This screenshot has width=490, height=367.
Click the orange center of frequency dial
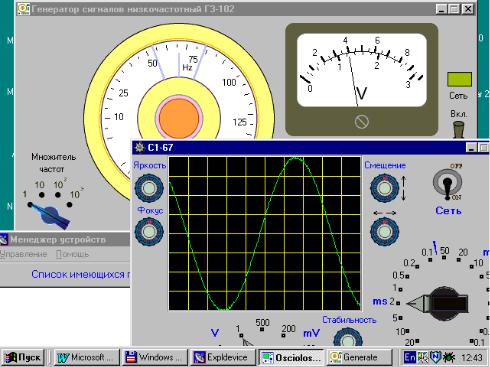click(179, 118)
